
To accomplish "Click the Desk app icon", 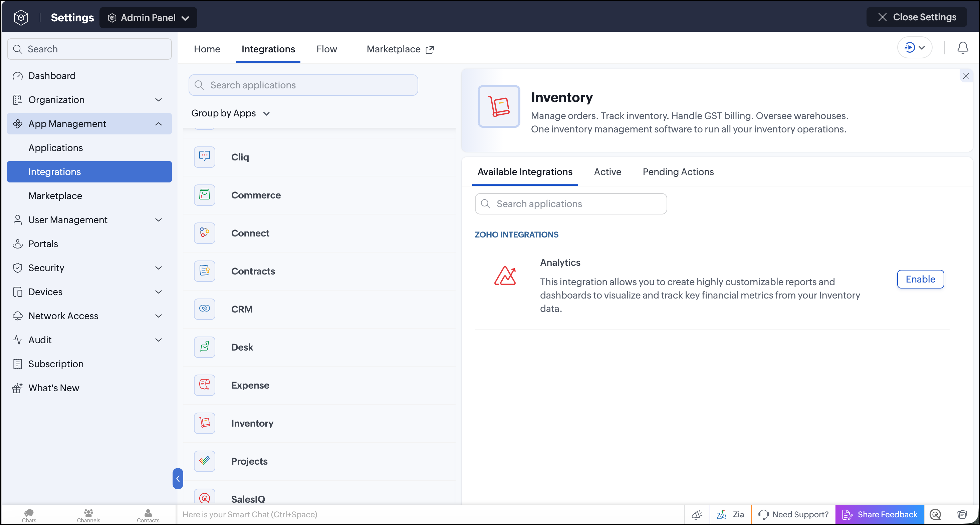I will coord(205,347).
